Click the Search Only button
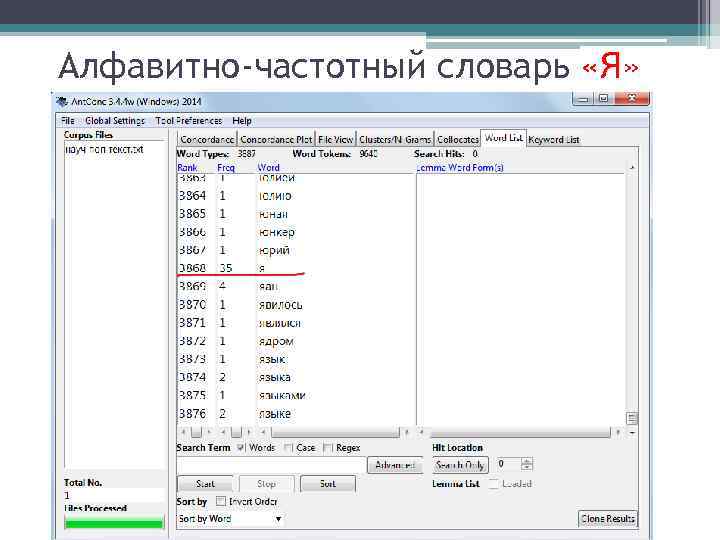 point(460,465)
